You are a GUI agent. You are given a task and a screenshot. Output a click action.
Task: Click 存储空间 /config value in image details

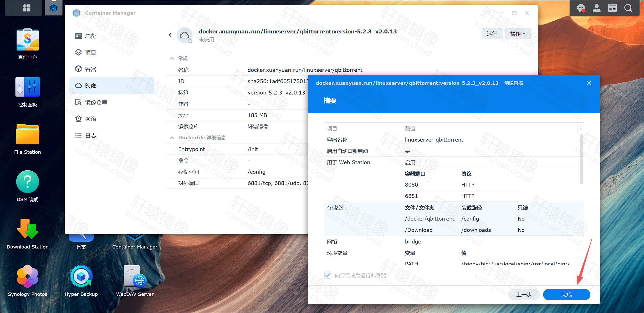[256, 172]
